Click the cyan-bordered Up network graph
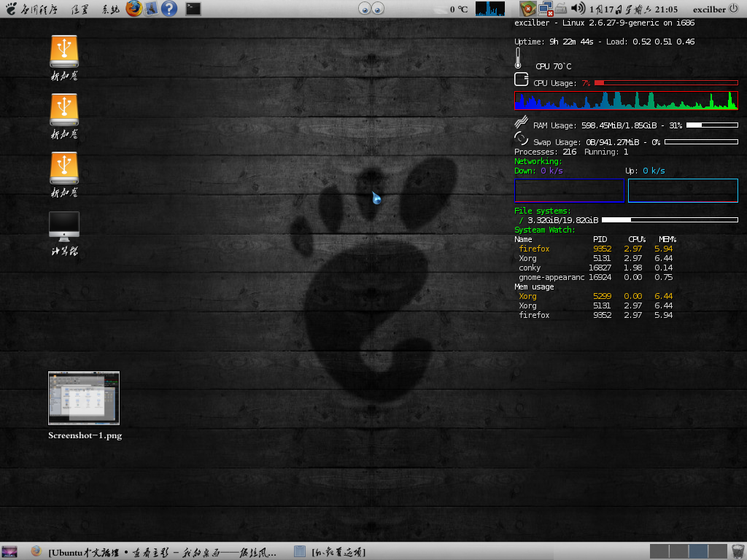This screenshot has height=560, width=747. coord(683,191)
